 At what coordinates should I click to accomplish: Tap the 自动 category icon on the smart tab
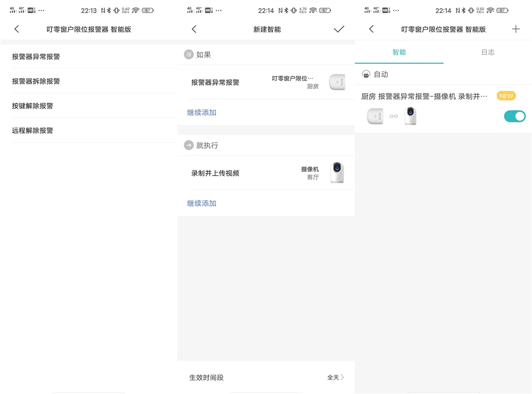[365, 74]
